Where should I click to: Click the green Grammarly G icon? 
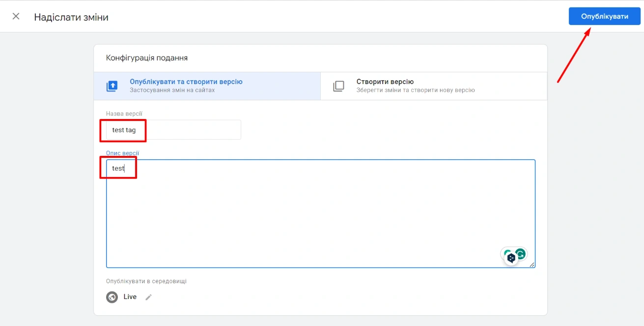point(520,254)
